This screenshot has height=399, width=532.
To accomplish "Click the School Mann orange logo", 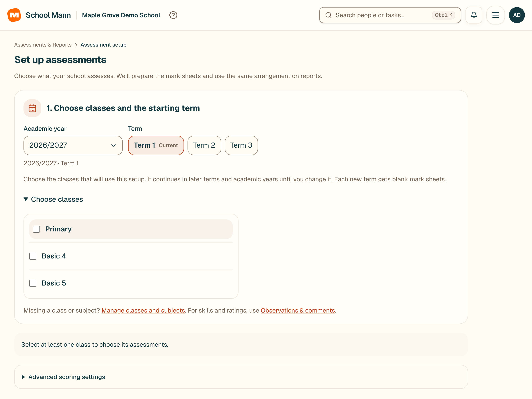I will 14,15.
